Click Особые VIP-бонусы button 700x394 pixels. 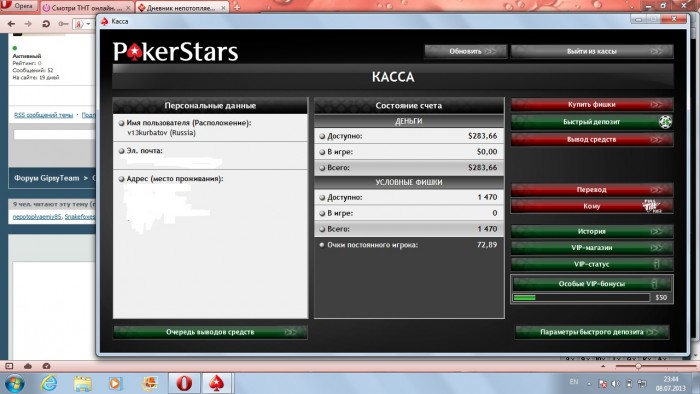point(592,284)
